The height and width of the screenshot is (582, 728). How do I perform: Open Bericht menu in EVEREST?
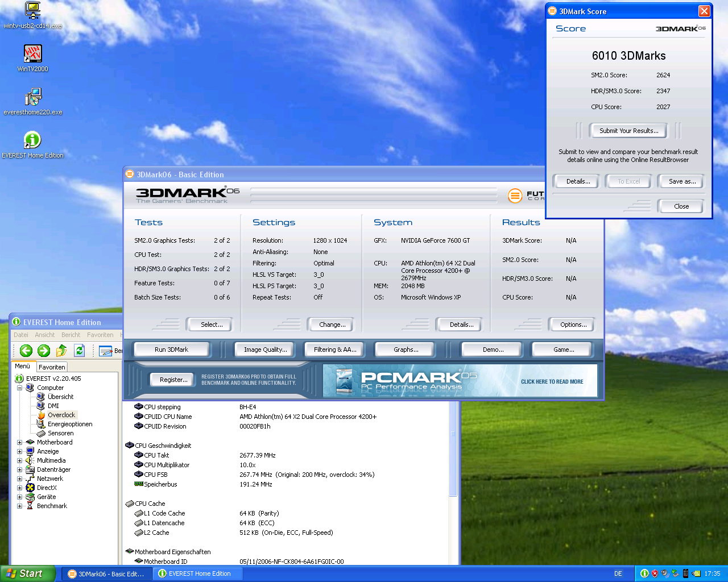point(71,335)
